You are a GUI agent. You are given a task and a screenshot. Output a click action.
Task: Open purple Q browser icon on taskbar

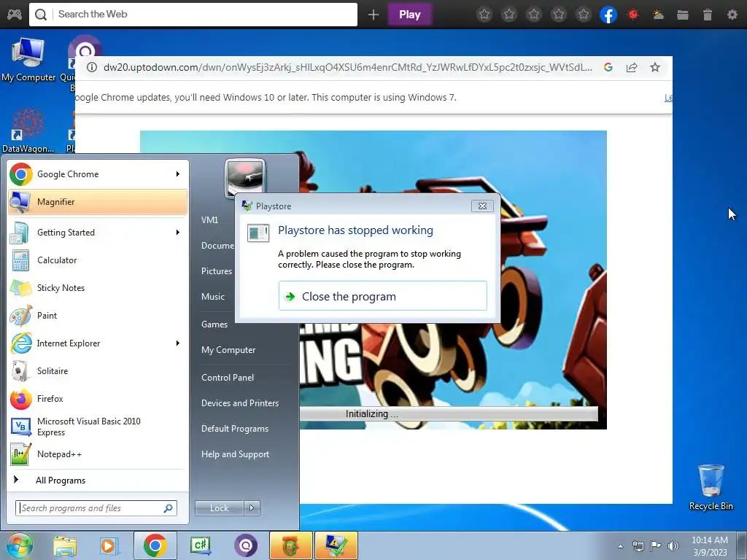tap(246, 545)
